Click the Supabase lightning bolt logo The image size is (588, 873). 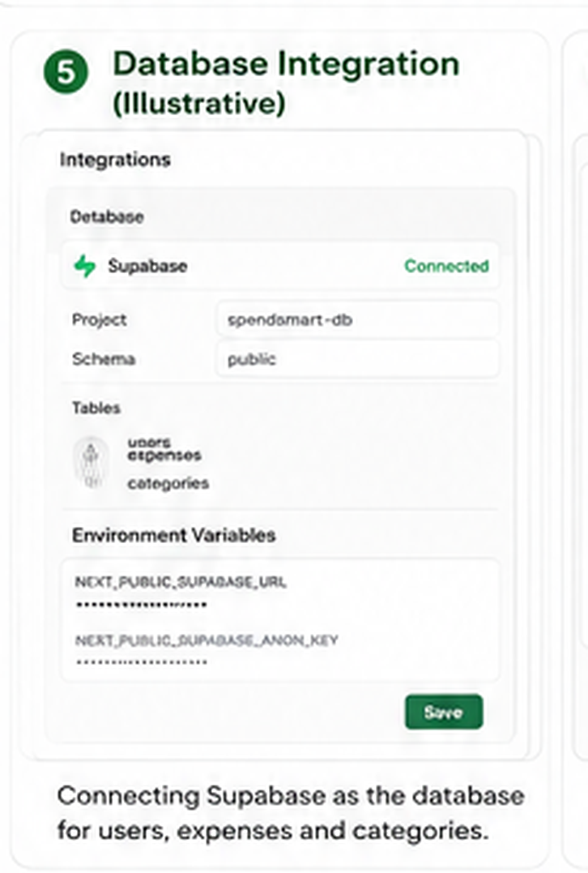tap(85, 266)
